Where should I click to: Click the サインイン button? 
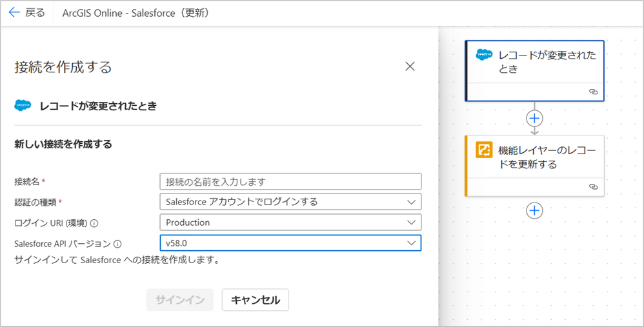[x=179, y=300]
